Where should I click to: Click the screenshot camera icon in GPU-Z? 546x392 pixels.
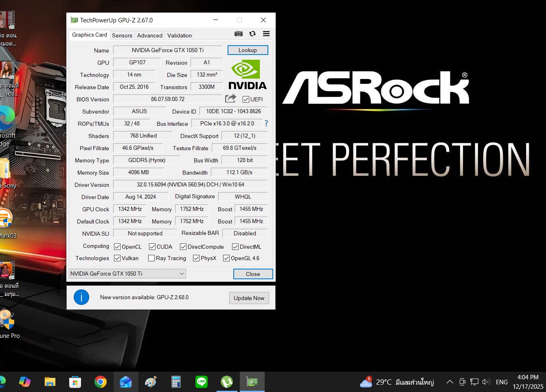click(x=239, y=34)
